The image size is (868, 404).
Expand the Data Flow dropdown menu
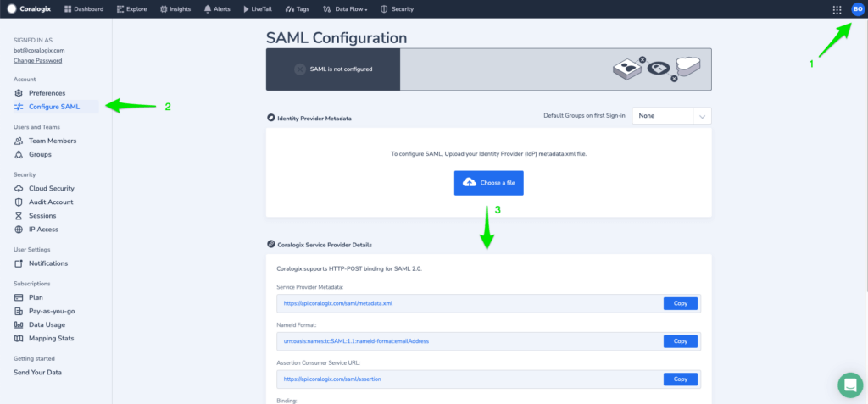click(x=345, y=8)
